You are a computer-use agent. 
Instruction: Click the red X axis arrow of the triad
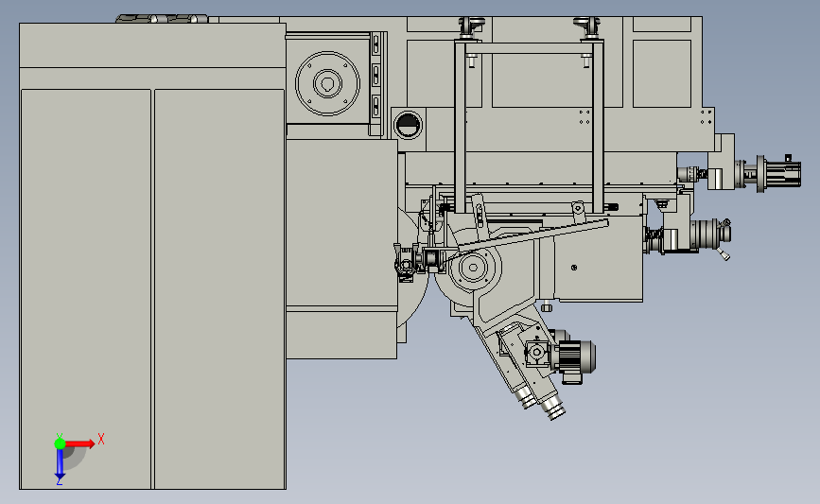80,443
